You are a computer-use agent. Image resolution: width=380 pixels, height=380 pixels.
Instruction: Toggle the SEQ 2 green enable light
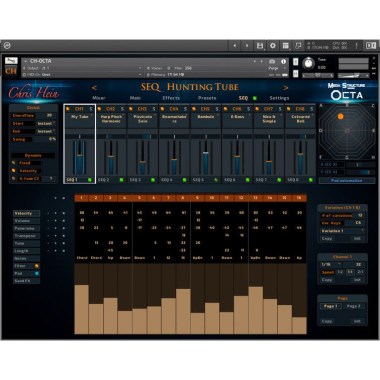121,180
